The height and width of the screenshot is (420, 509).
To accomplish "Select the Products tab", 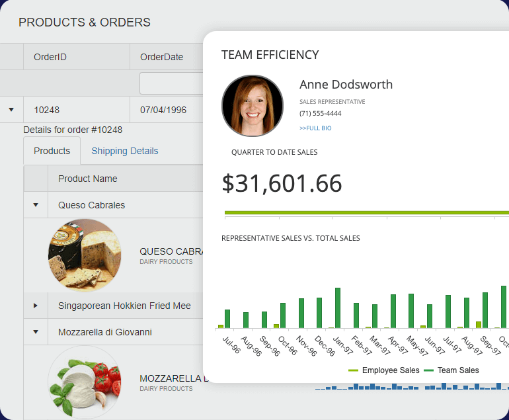I will pyautogui.click(x=52, y=151).
